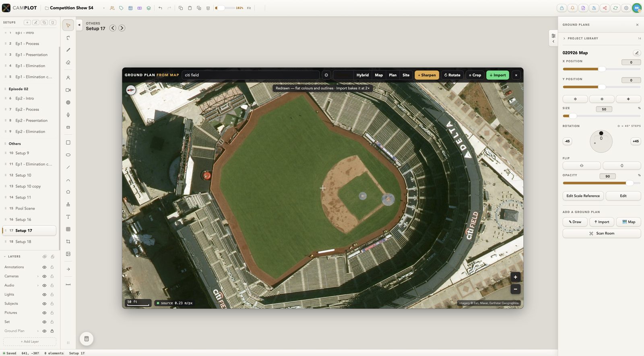Select the rectangle shape tool

(68, 143)
